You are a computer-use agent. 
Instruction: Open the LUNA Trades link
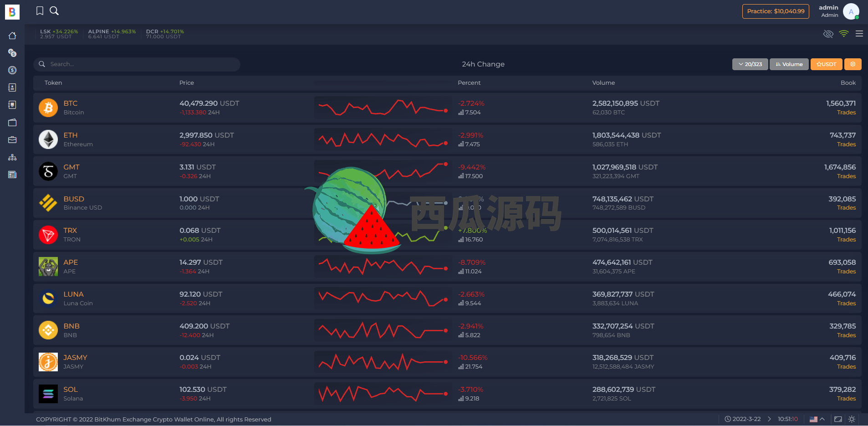(x=846, y=303)
